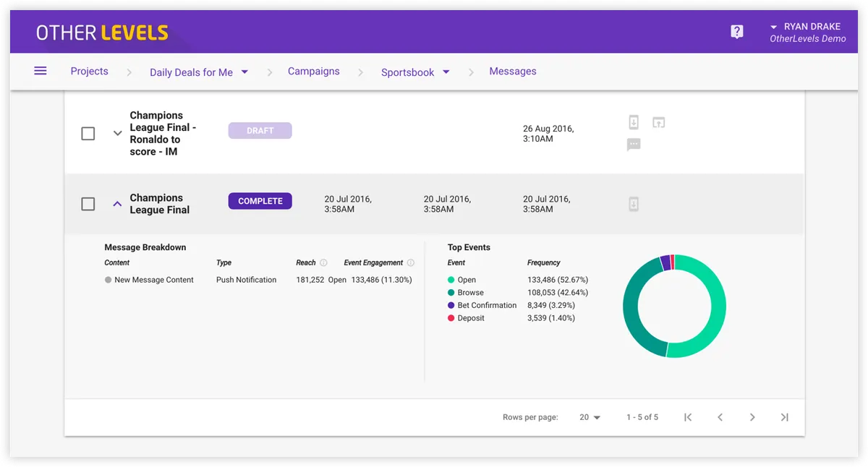The height and width of the screenshot is (467, 868).
Task: Click the Frequency column header
Action: tap(544, 263)
